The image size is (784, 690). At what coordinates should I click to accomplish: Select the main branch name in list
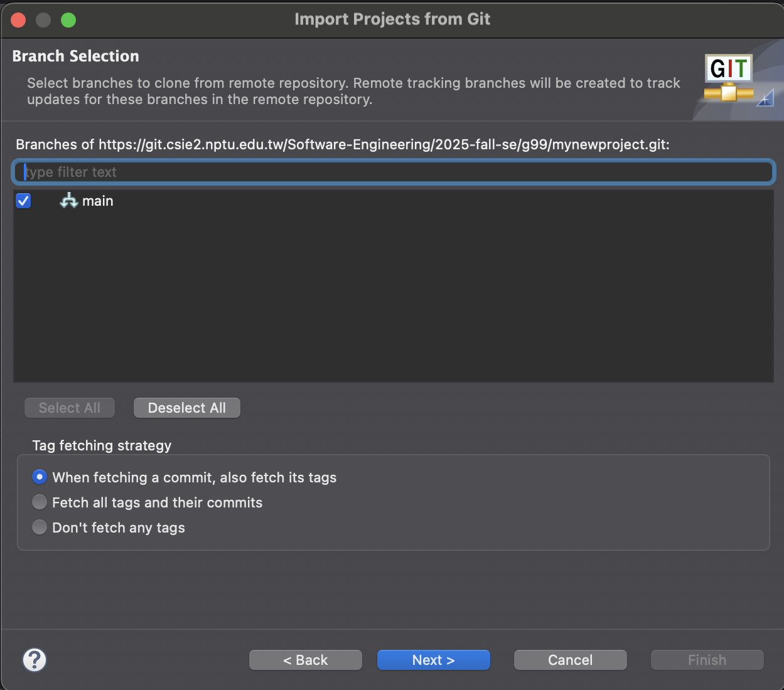coord(98,201)
